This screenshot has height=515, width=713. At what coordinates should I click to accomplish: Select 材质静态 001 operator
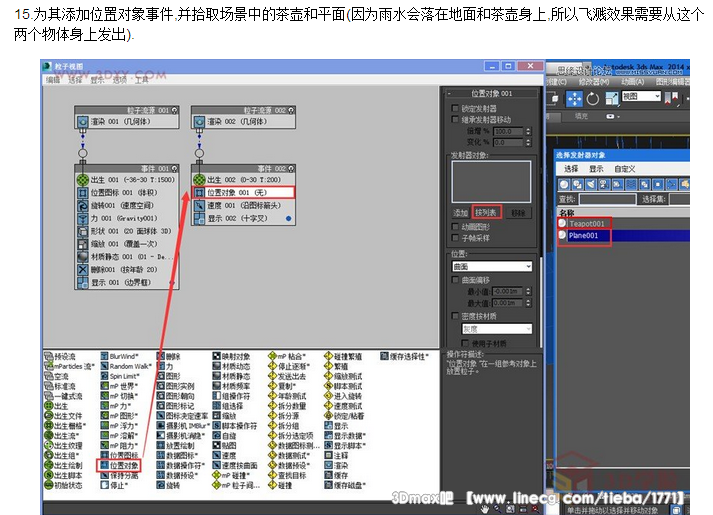[127, 257]
